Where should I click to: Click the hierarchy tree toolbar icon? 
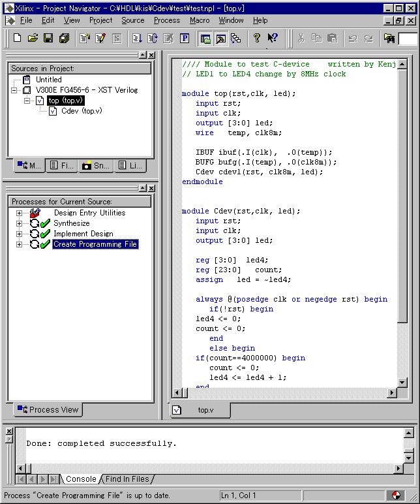point(236,39)
